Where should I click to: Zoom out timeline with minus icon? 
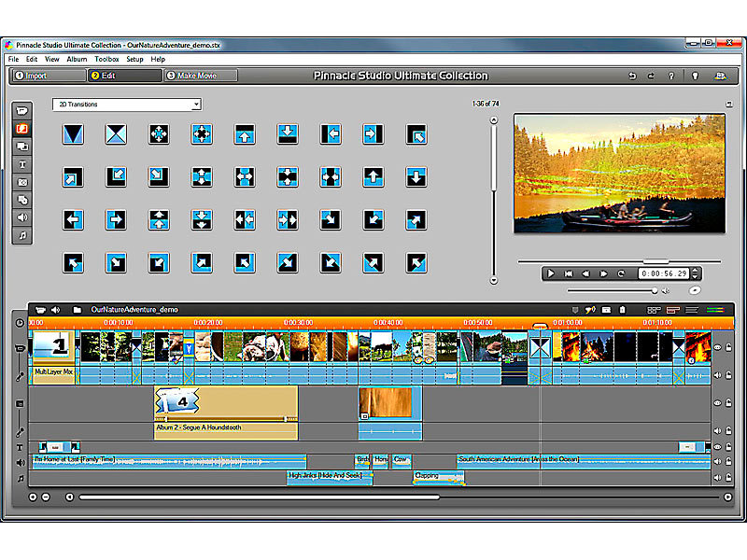46,497
